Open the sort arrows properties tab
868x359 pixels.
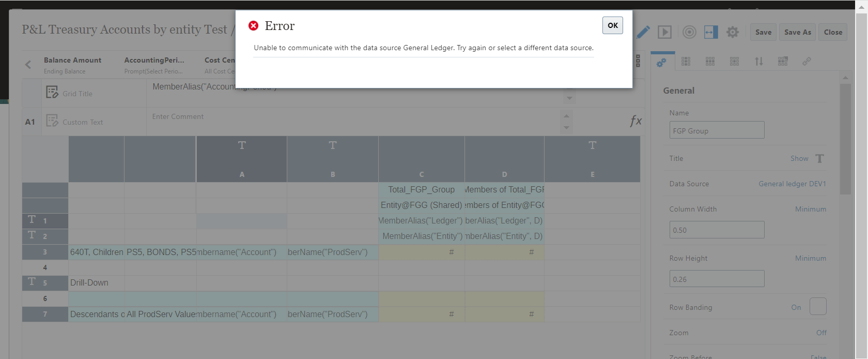pyautogui.click(x=758, y=62)
